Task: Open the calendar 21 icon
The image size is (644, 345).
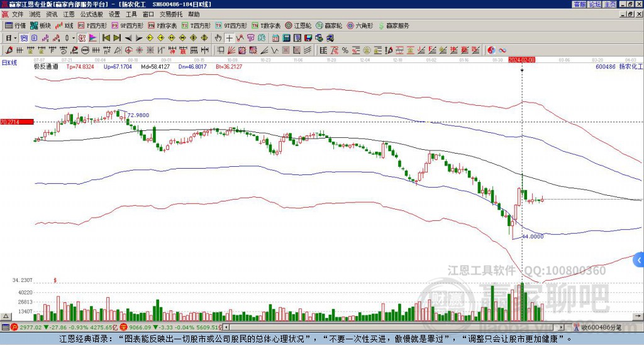Action: (x=275, y=38)
